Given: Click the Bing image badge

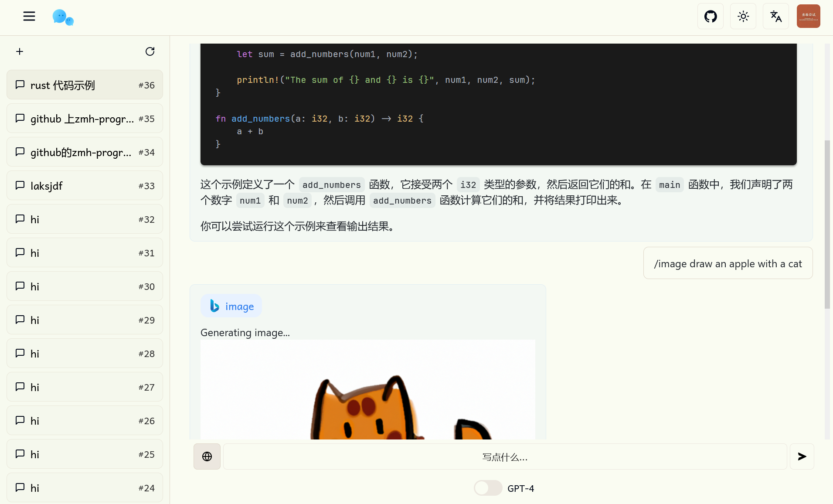Looking at the screenshot, I should coord(231,306).
